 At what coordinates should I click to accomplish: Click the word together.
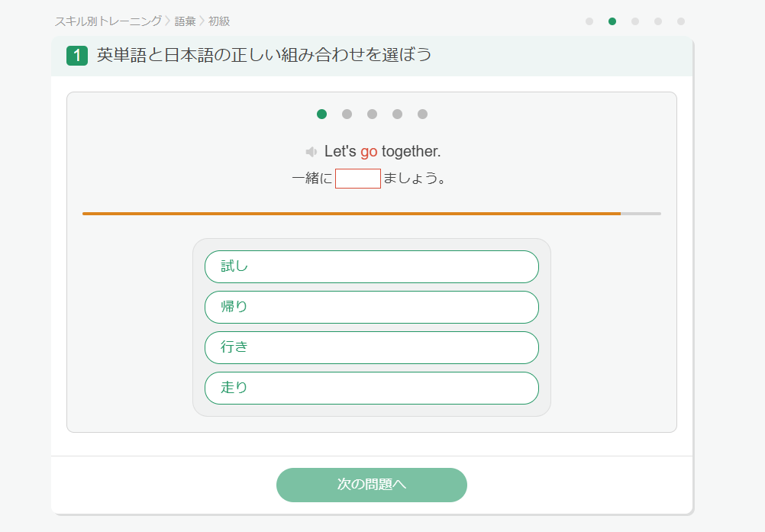click(412, 152)
